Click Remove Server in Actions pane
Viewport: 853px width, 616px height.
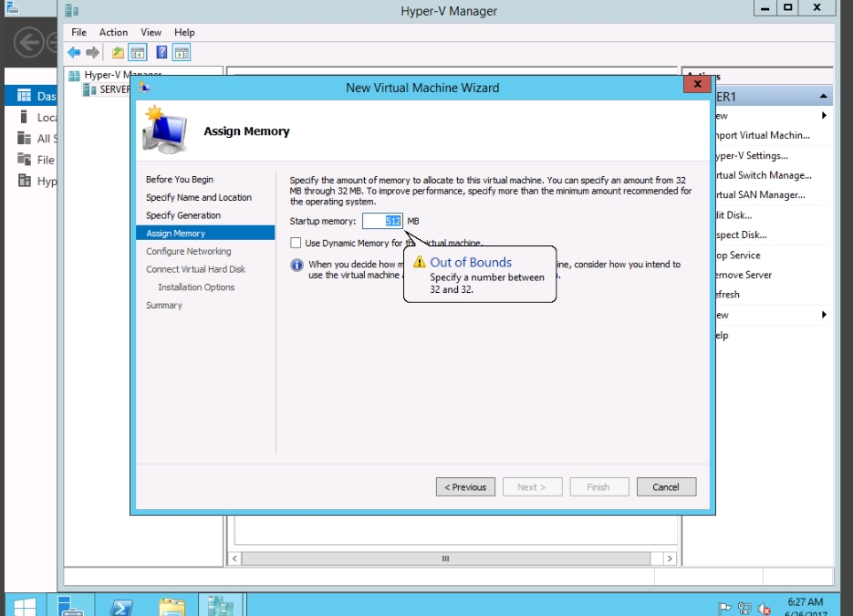click(x=744, y=275)
